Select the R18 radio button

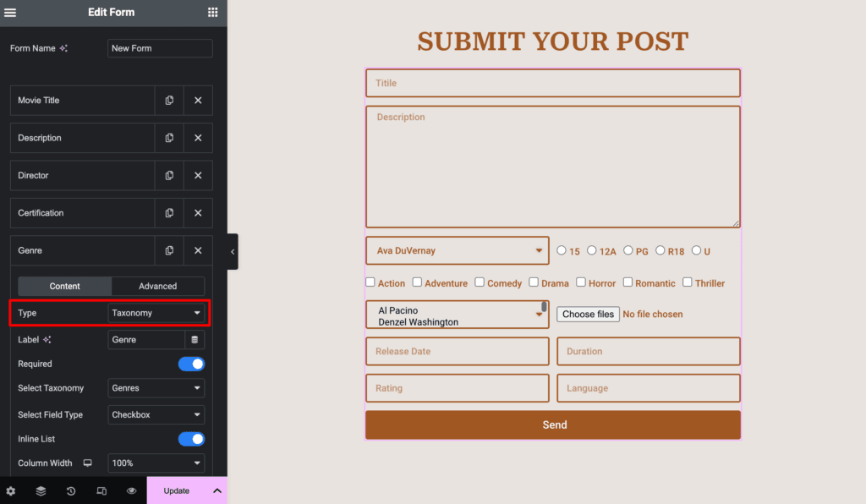tap(660, 250)
